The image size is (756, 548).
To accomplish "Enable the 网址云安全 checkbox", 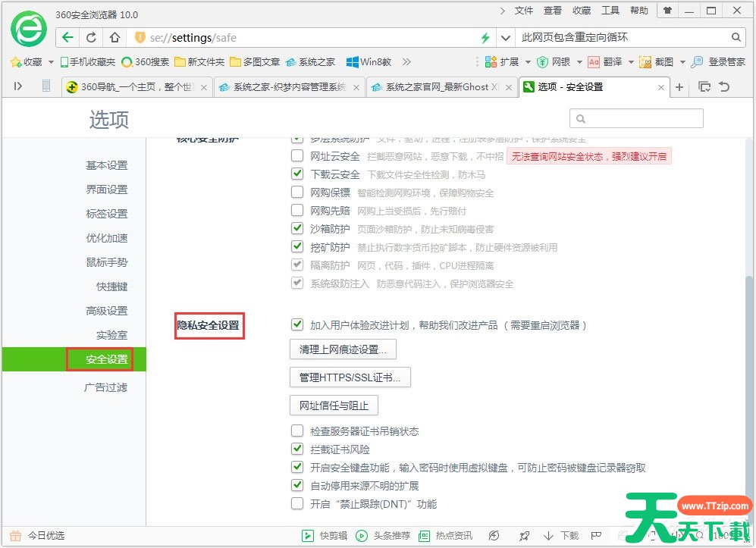I will [x=297, y=156].
